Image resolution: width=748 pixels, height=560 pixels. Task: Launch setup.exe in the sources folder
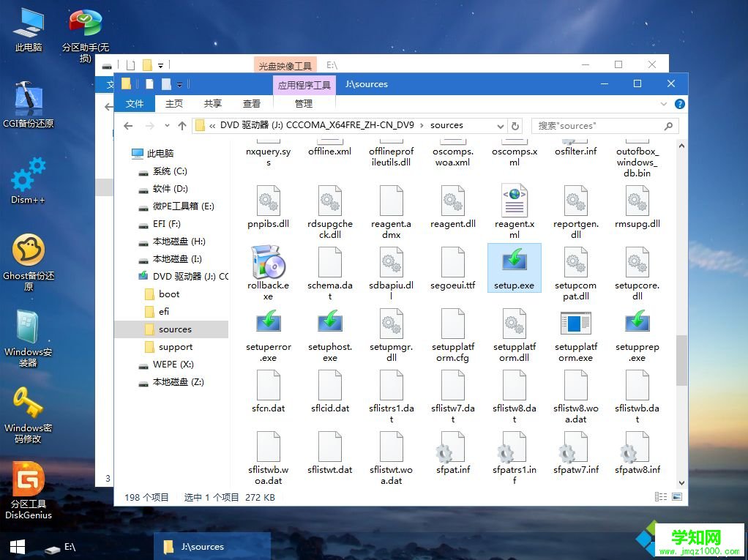coord(514,267)
